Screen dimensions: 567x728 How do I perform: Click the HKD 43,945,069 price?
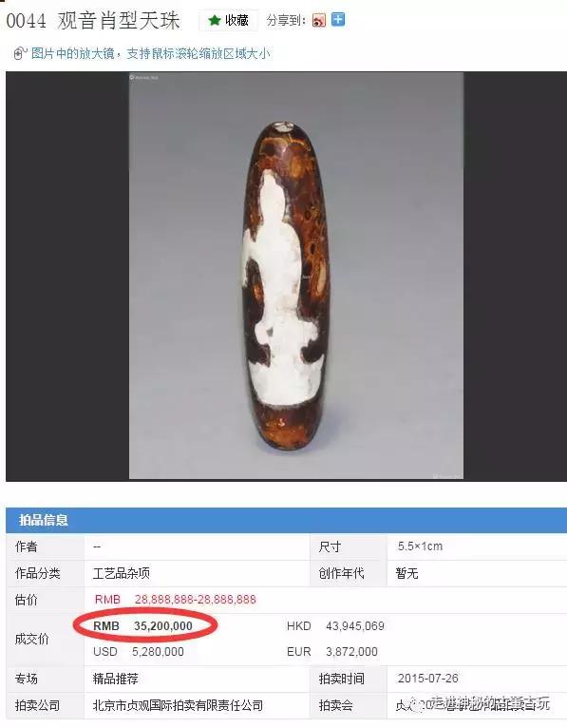click(x=335, y=626)
